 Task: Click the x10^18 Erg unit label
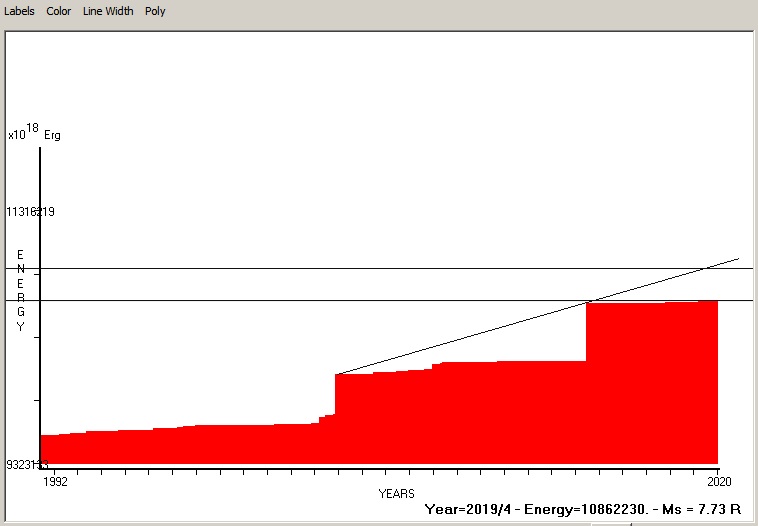[x=33, y=133]
